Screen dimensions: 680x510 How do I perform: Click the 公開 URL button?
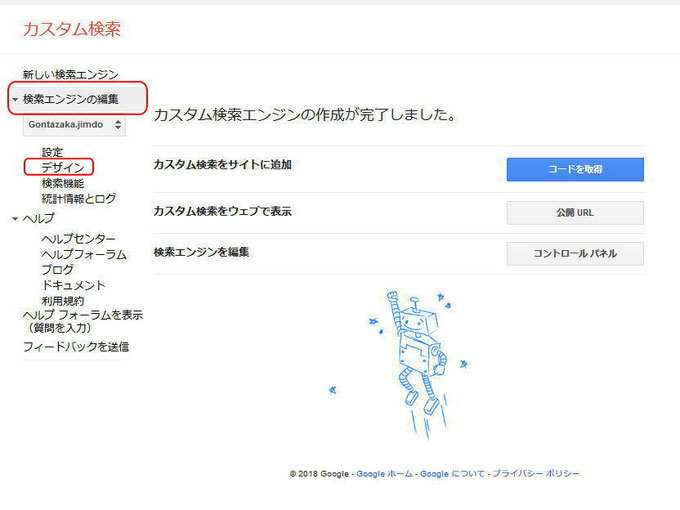click(575, 213)
